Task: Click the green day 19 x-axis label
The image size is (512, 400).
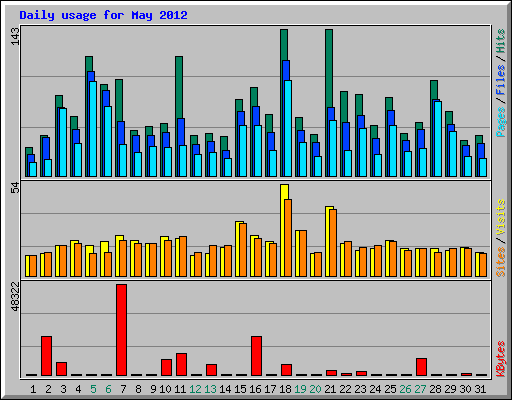Action: (300, 389)
